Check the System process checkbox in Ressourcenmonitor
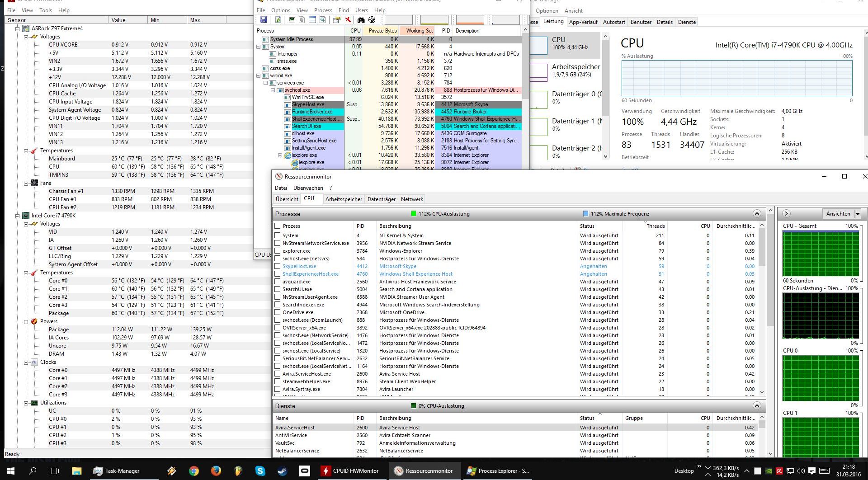The height and width of the screenshot is (480, 868). tap(278, 235)
